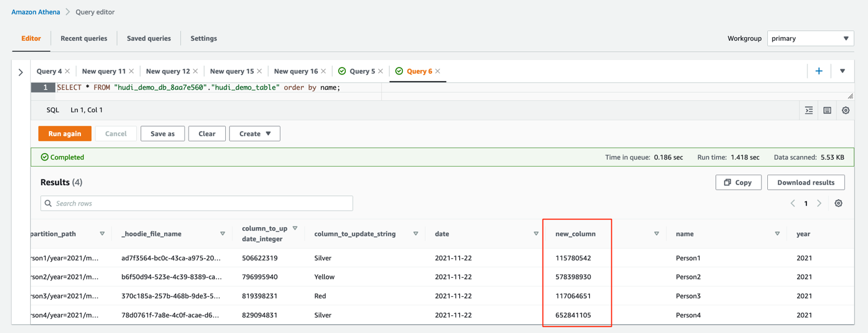Image resolution: width=868 pixels, height=333 pixels.
Task: Click new_column value 652841105
Action: click(573, 315)
